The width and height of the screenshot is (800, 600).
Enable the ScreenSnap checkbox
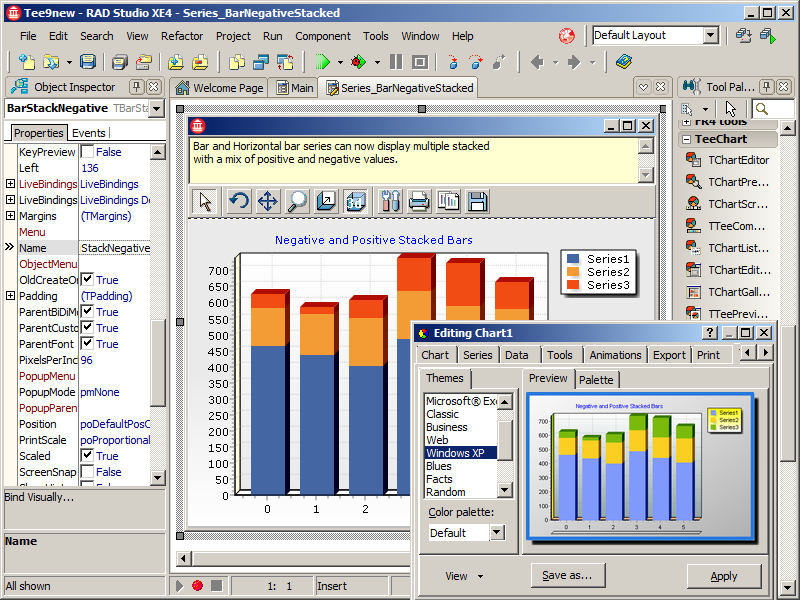point(87,472)
